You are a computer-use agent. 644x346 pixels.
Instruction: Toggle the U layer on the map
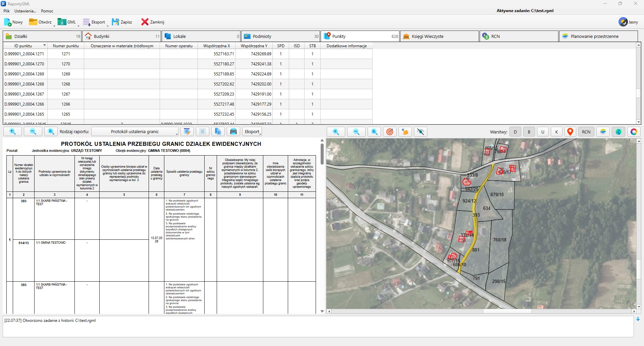(543, 132)
